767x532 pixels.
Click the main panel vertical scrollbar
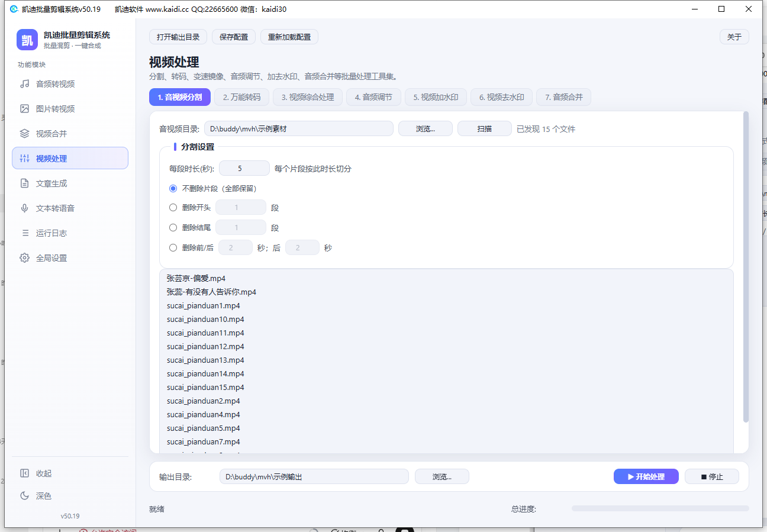tap(746, 266)
